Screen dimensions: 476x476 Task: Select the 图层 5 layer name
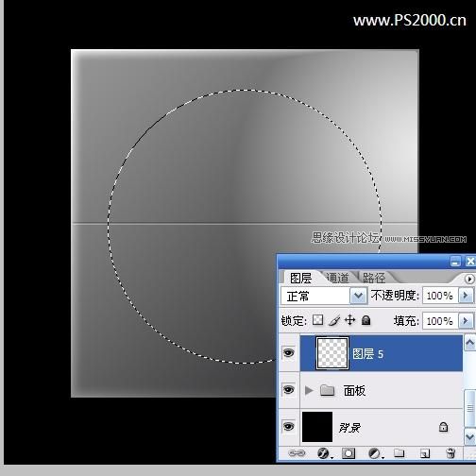point(367,353)
